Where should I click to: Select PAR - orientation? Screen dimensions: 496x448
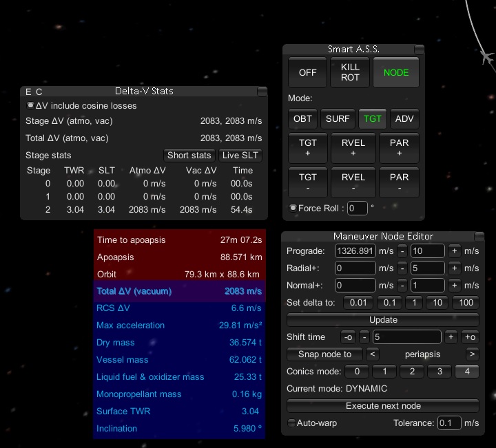(x=399, y=182)
